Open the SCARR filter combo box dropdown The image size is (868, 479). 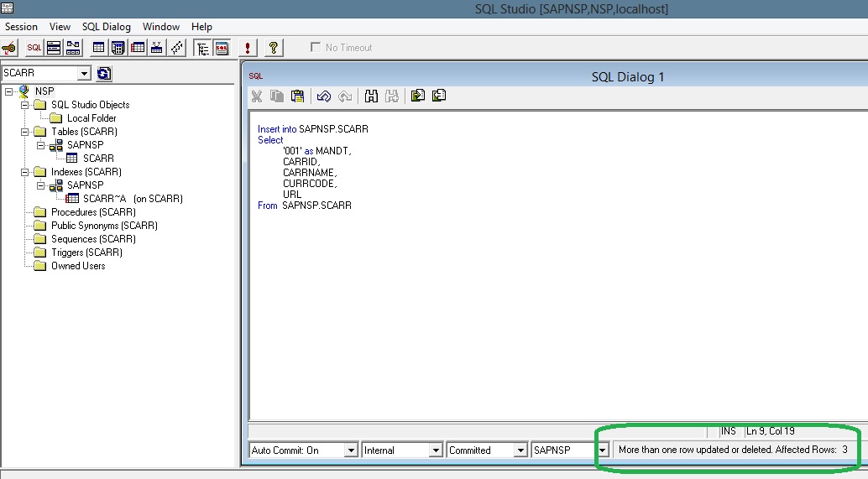pyautogui.click(x=84, y=74)
